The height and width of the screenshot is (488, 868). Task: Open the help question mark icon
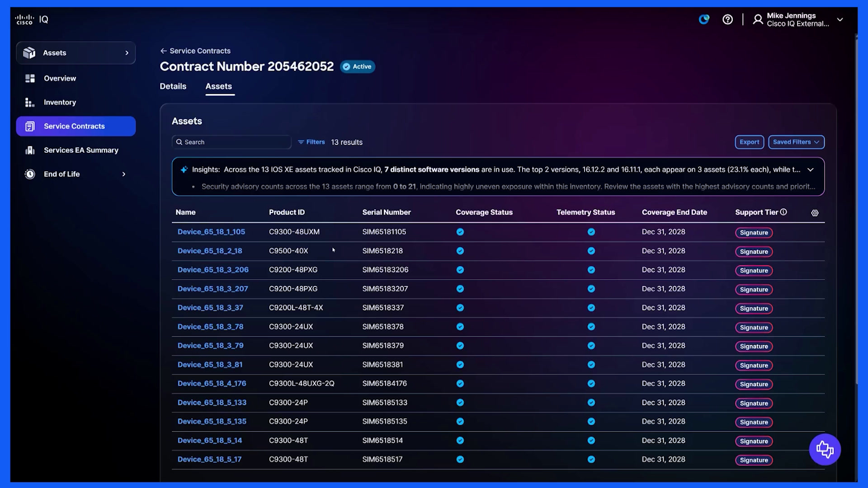click(727, 19)
